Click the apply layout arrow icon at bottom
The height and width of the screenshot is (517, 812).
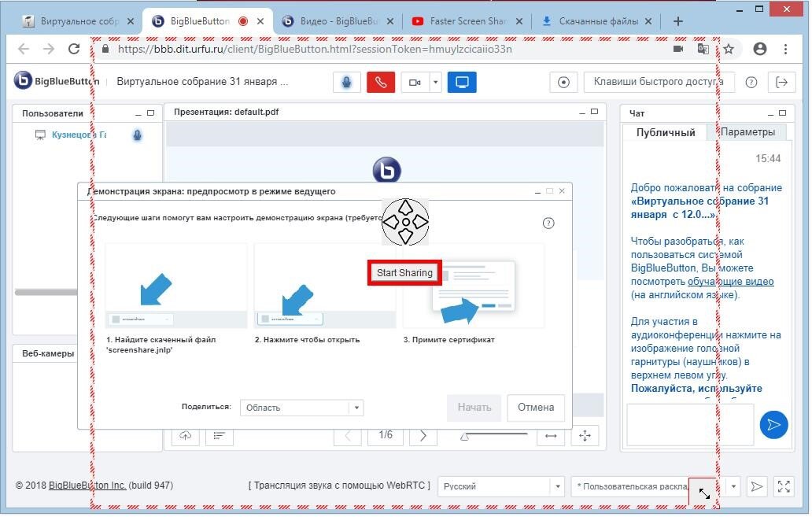pos(757,486)
